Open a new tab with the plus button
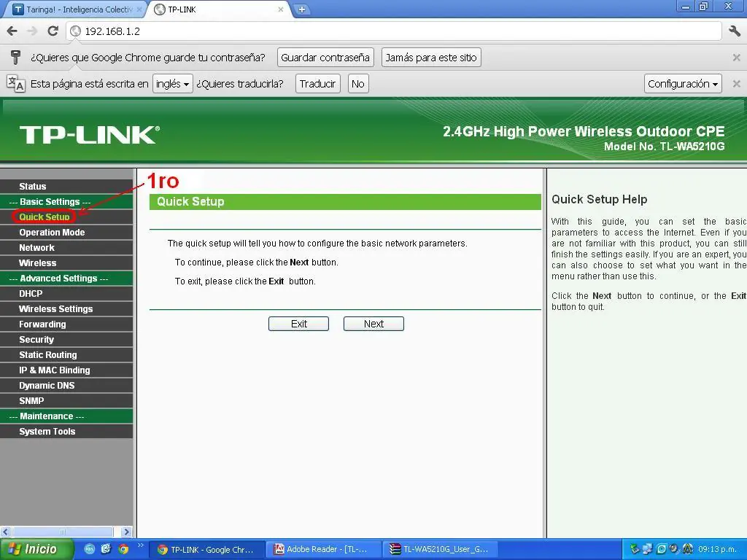The width and height of the screenshot is (747, 560). point(301,9)
